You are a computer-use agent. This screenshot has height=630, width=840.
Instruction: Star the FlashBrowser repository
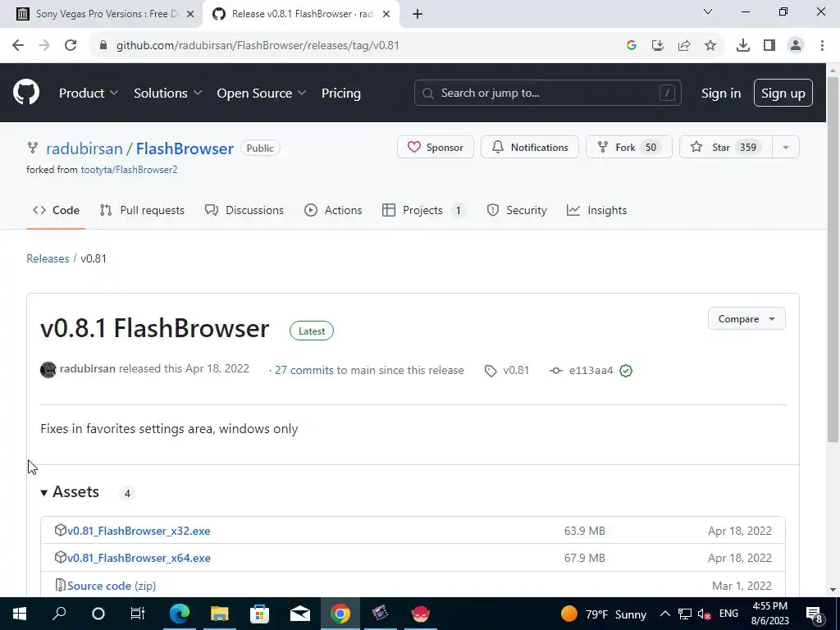coord(726,148)
